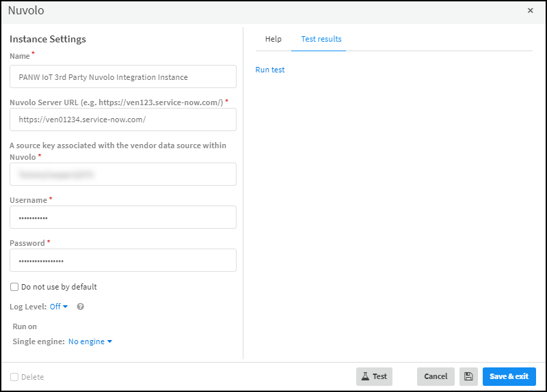
Task: Switch to the Help tab
Action: [x=273, y=39]
